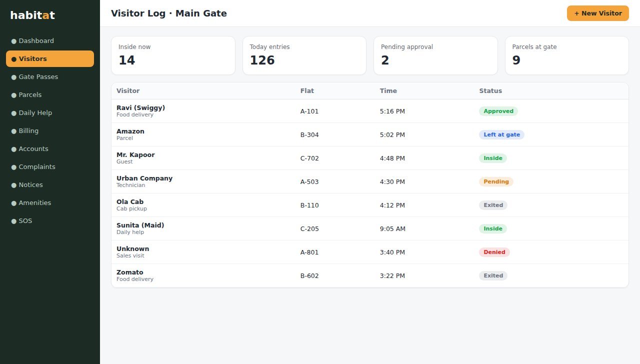Open the Parcels at gate card

pyautogui.click(x=567, y=55)
